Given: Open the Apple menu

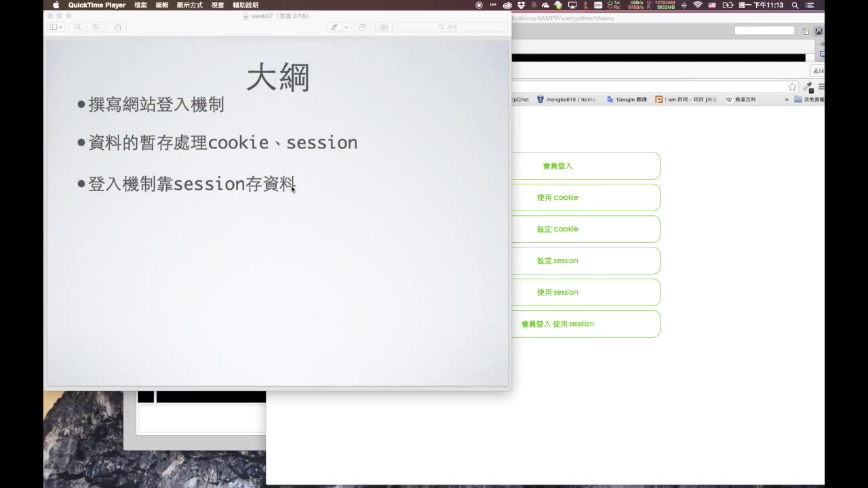Looking at the screenshot, I should (56, 5).
